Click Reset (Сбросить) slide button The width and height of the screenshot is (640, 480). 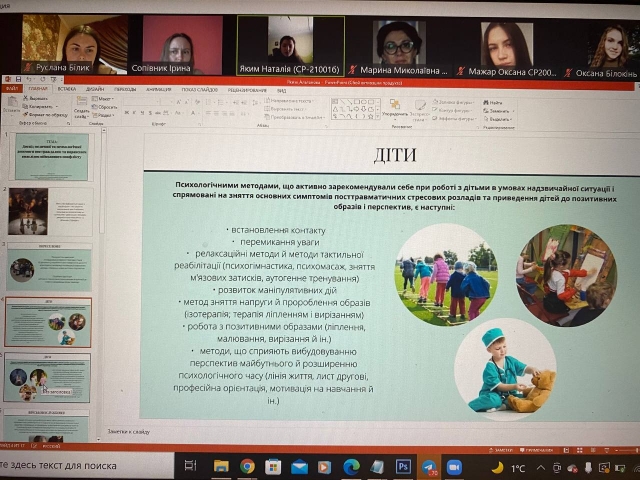coord(105,107)
